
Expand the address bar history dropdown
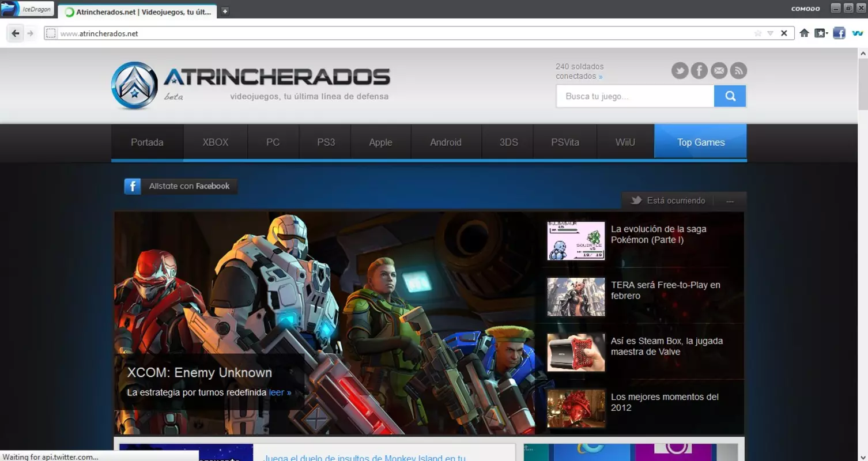coord(770,33)
